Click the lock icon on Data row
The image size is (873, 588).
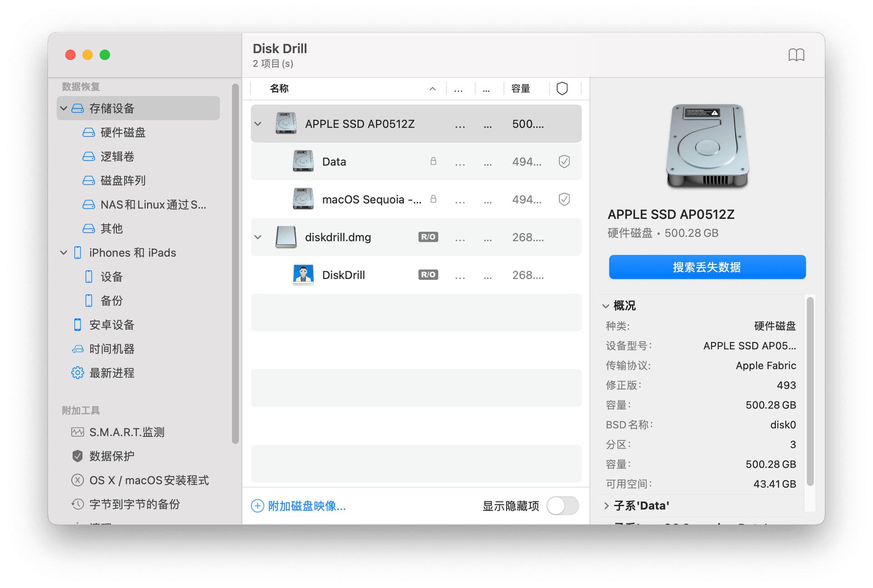[x=433, y=161]
